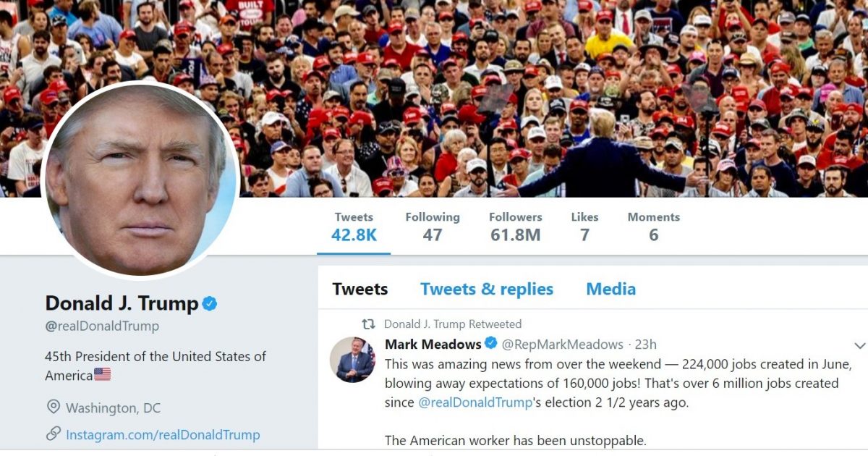Screen dimensions: 868x456
Task: Click the retweet icon above Mark Meadows
Action: [x=369, y=324]
